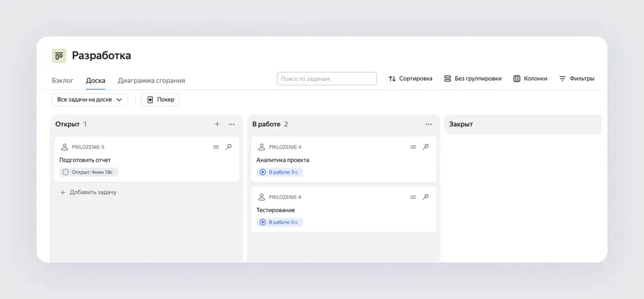Open task Подготовить отчет

85,160
